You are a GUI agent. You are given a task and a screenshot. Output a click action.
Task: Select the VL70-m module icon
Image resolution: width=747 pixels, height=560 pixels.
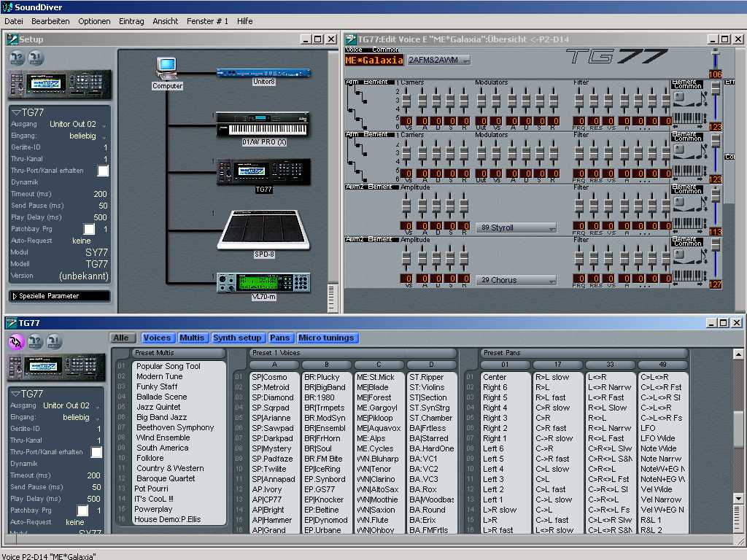[263, 282]
